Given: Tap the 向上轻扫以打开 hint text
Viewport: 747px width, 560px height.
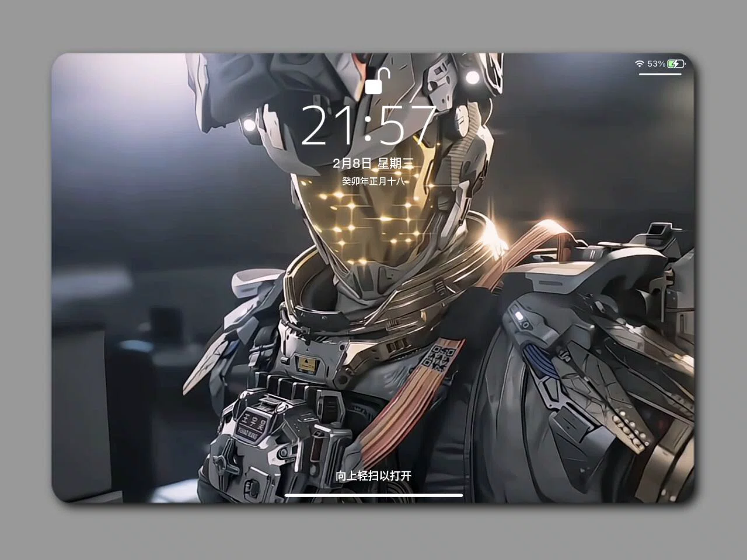Looking at the screenshot, I should [373, 476].
